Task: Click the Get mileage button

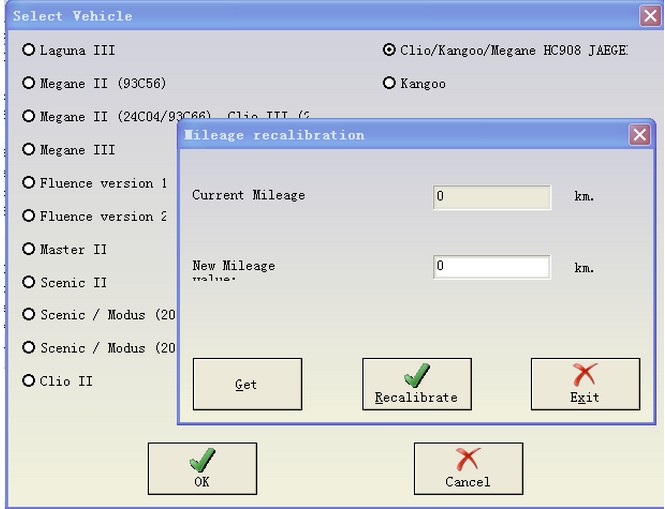Action: coord(247,384)
